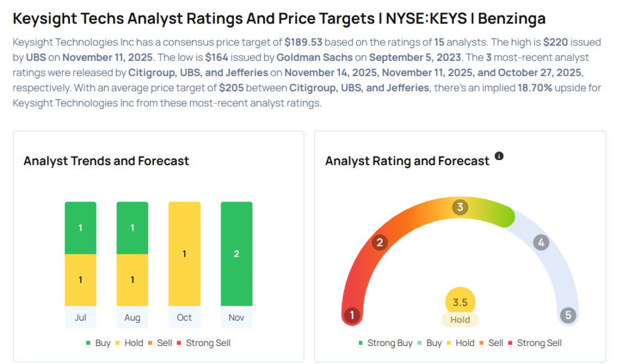Viewport: 635px width, 364px height.
Task: Select the Nov month label
Action: pyautogui.click(x=236, y=317)
